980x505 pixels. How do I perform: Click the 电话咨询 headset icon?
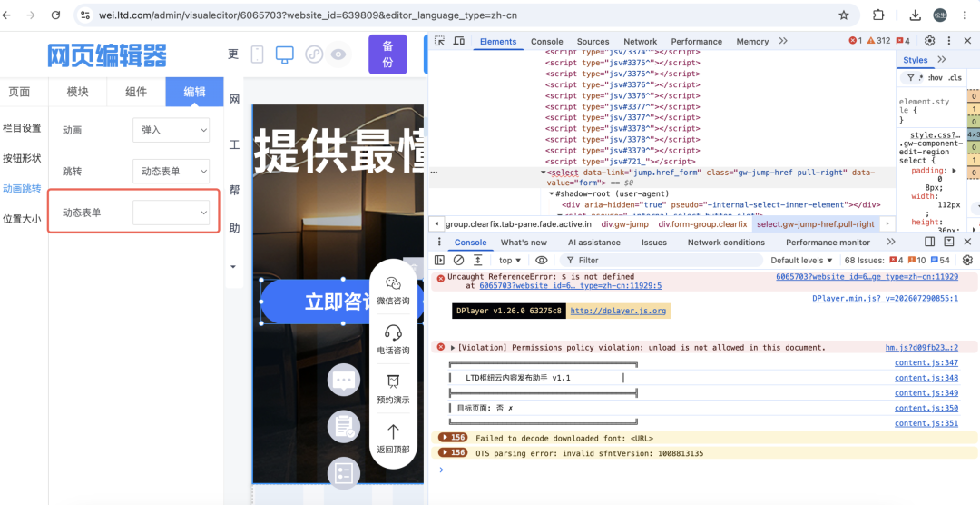click(x=393, y=332)
